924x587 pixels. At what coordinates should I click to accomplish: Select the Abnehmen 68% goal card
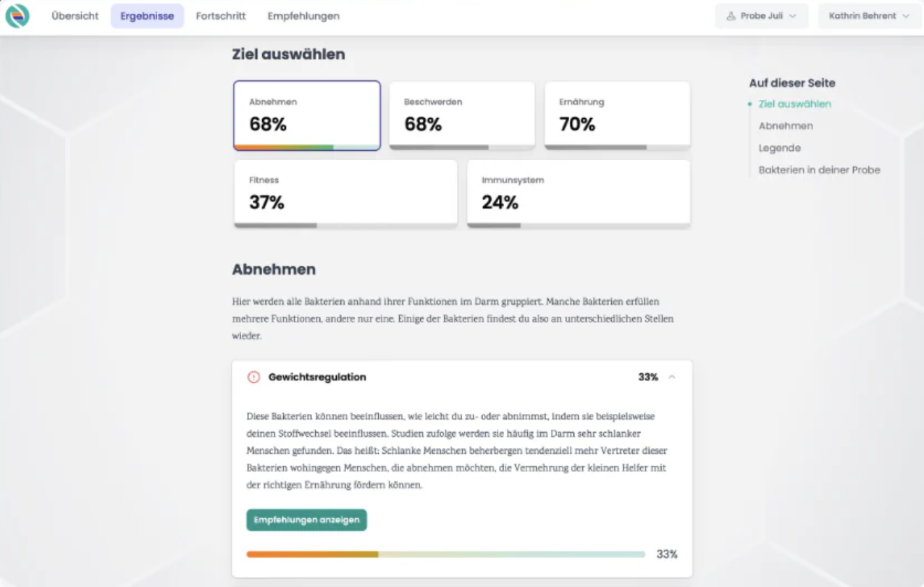307,115
